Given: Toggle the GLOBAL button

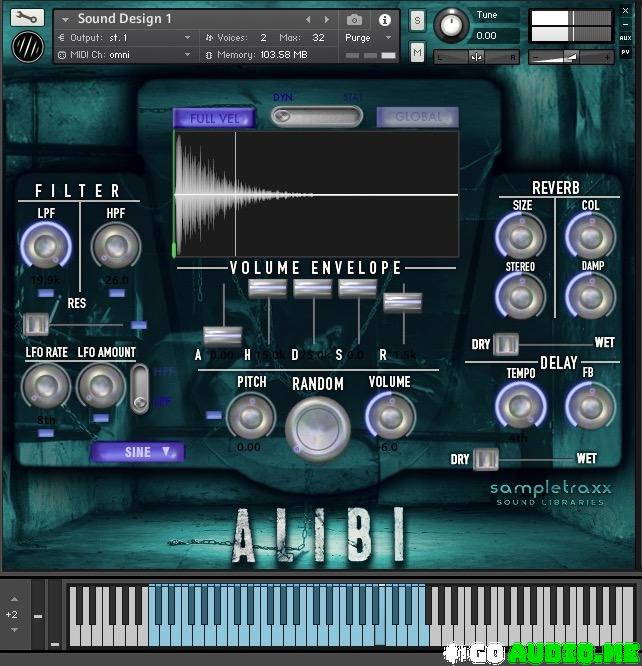Looking at the screenshot, I should tap(418, 117).
